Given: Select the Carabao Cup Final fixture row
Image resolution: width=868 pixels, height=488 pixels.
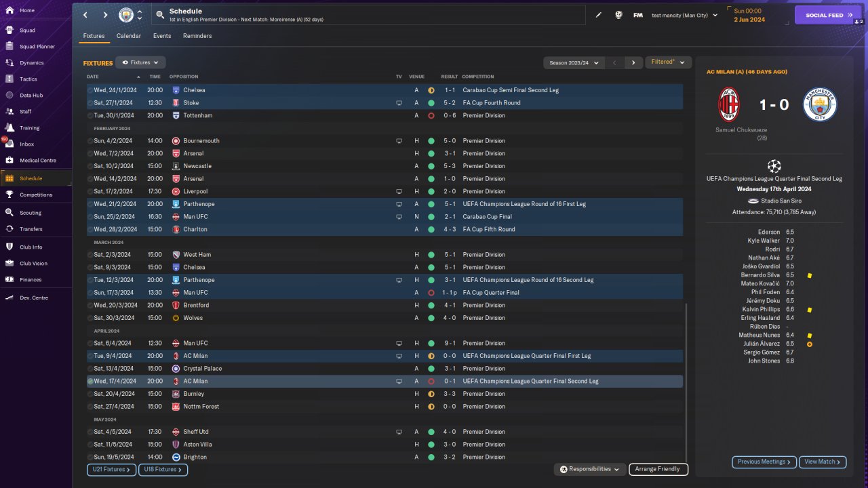Looking at the screenshot, I should coord(384,217).
